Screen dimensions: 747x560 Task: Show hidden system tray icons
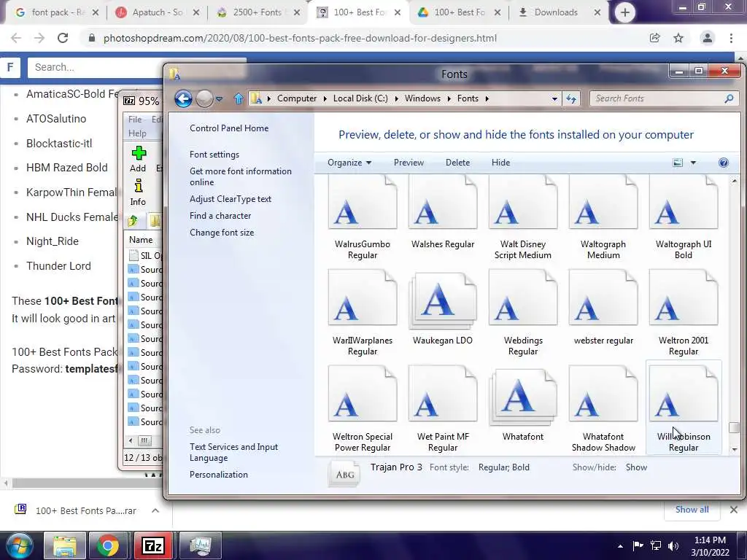pyautogui.click(x=620, y=546)
